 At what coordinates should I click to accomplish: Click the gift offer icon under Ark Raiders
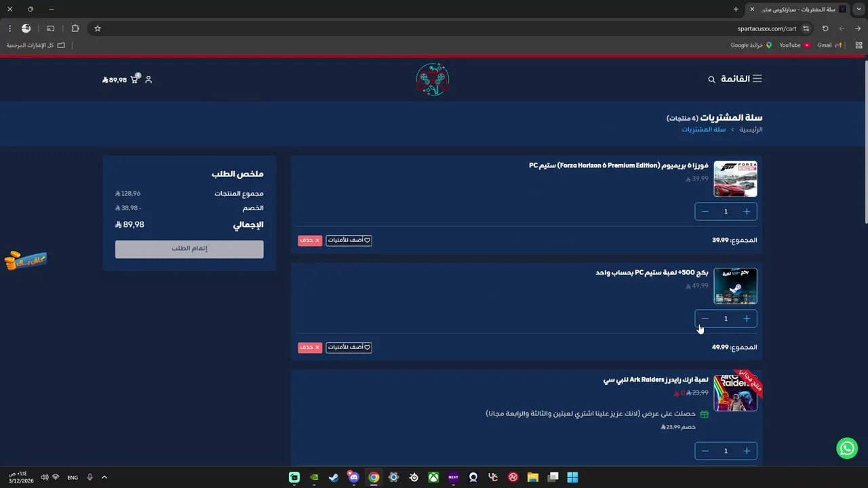704,414
